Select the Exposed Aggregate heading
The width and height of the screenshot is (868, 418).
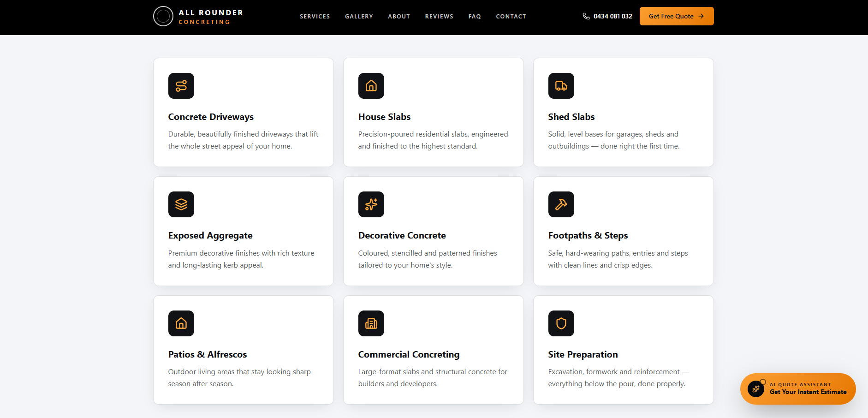click(x=210, y=235)
